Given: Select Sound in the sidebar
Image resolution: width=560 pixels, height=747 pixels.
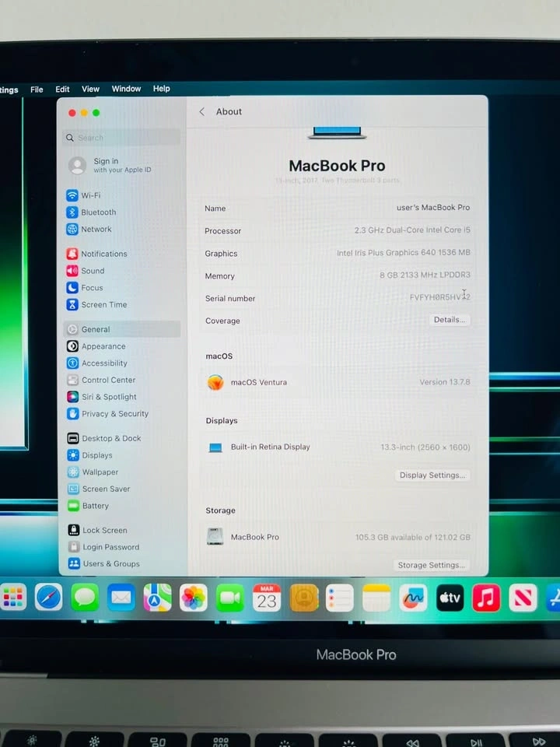Looking at the screenshot, I should click(93, 271).
